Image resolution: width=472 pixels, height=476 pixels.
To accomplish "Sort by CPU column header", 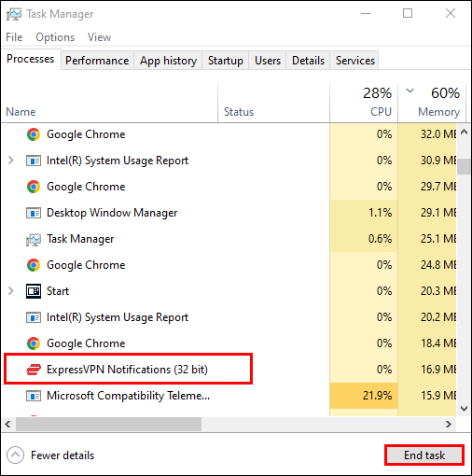I will pos(364,104).
